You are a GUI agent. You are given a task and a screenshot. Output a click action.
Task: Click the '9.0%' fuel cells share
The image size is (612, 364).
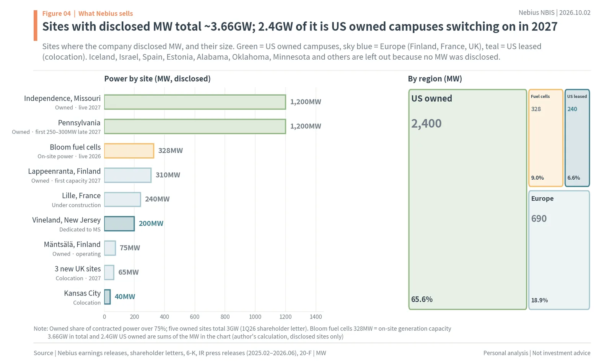pyautogui.click(x=537, y=178)
